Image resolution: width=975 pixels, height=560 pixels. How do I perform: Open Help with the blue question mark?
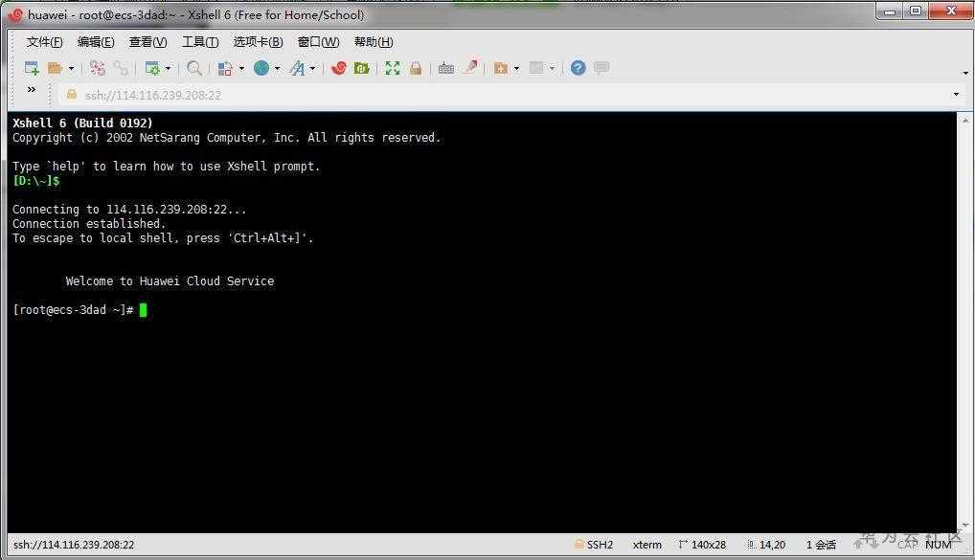[x=578, y=68]
